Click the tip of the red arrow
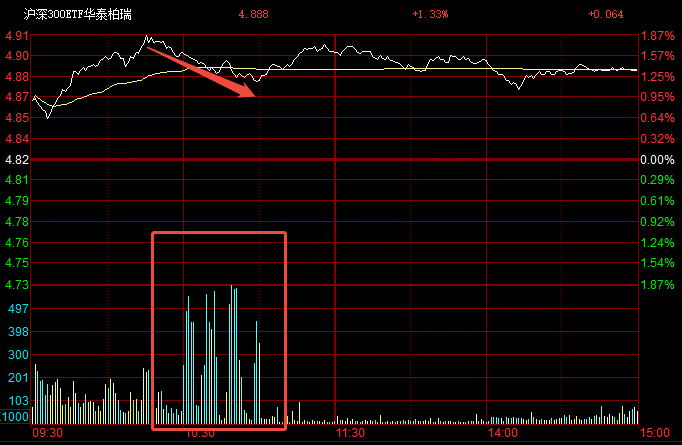 coord(254,95)
